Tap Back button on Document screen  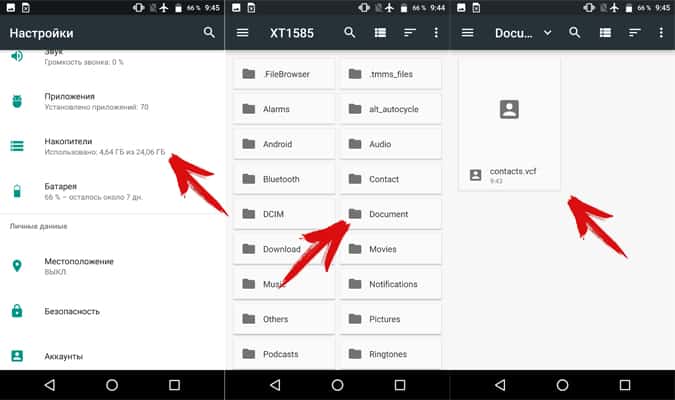[500, 384]
